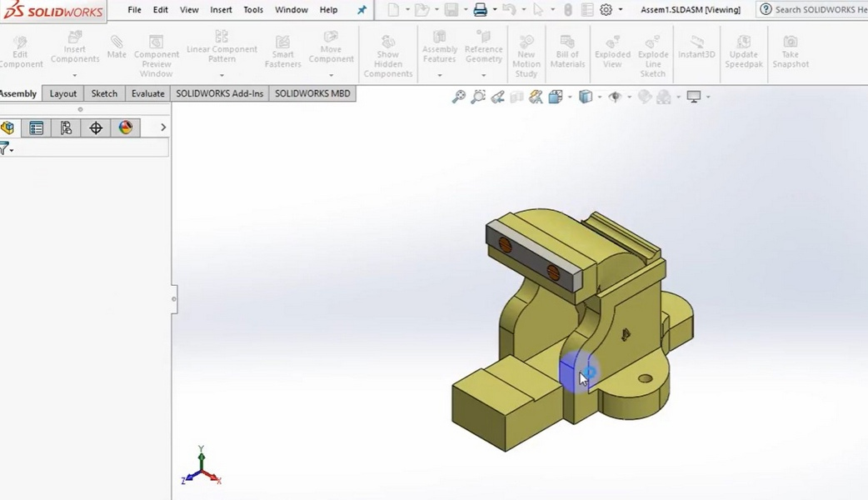The height and width of the screenshot is (500, 868).
Task: Open the Tools menu
Action: tap(253, 10)
